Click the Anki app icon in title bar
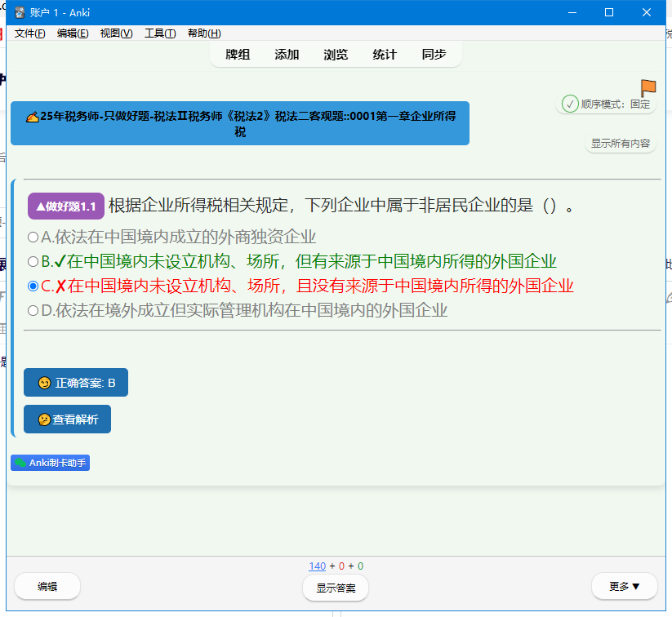The width and height of the screenshot is (672, 617). tap(20, 13)
